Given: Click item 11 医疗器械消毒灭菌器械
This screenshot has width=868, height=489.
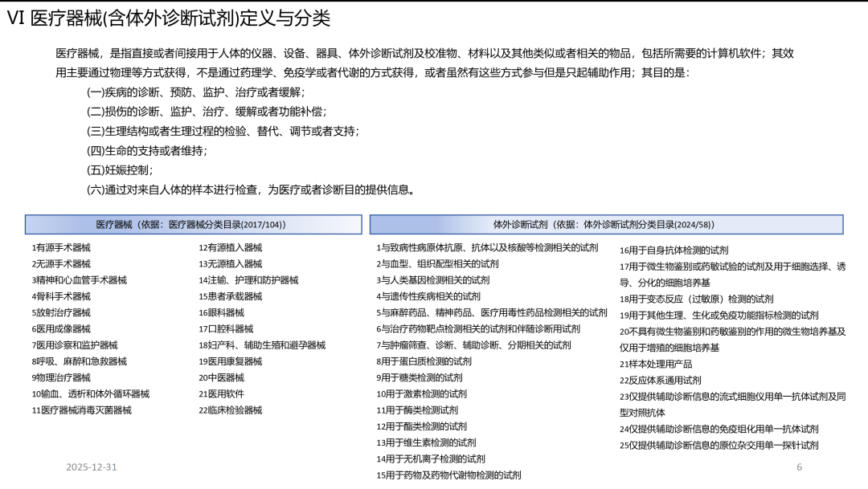Looking at the screenshot, I should (x=81, y=410).
